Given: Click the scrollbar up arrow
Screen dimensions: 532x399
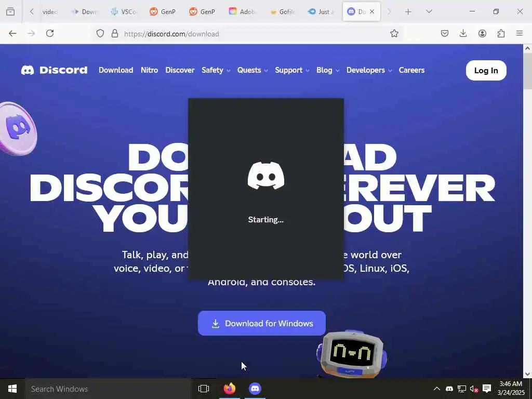Looking at the screenshot, I should [527, 48].
